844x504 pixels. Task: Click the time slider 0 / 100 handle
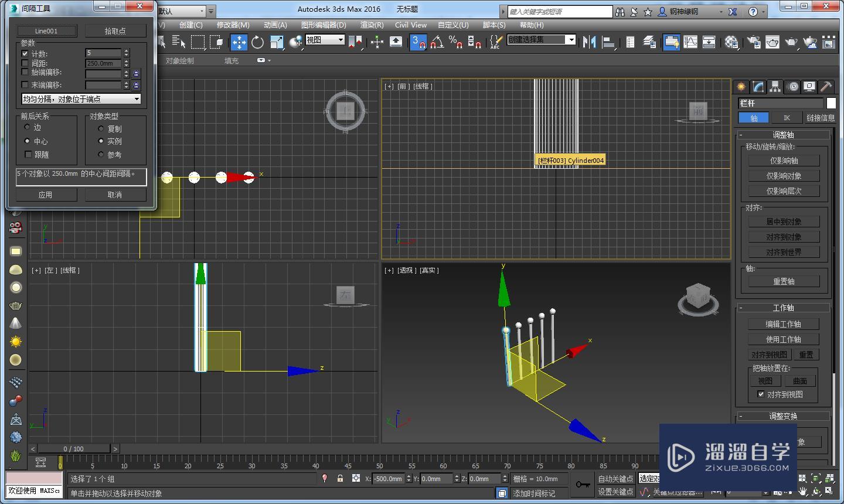point(73,448)
